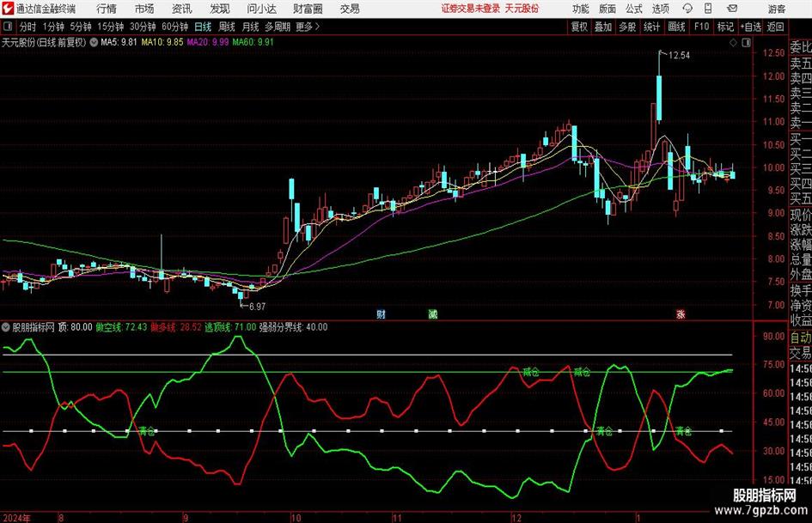Open the customer service headset icon

click(687, 9)
